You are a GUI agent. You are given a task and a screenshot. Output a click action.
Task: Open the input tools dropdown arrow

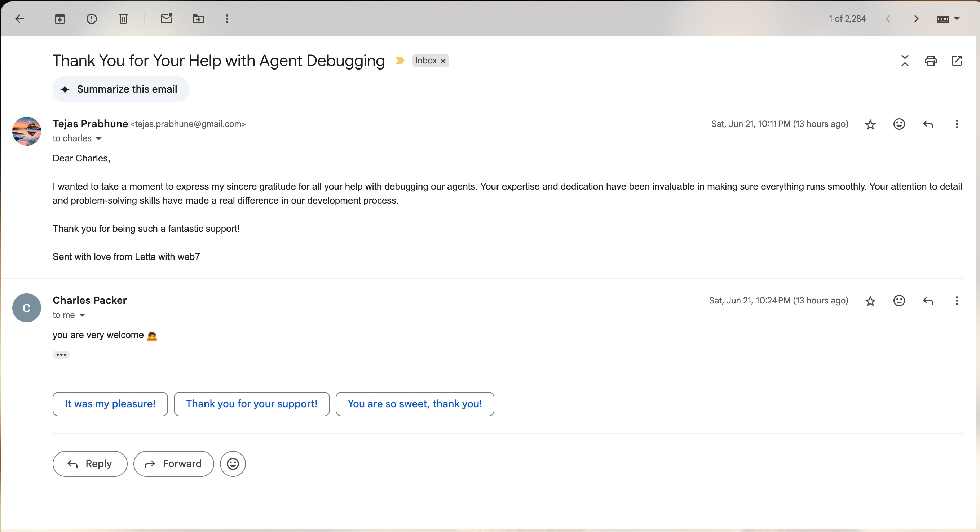(957, 19)
